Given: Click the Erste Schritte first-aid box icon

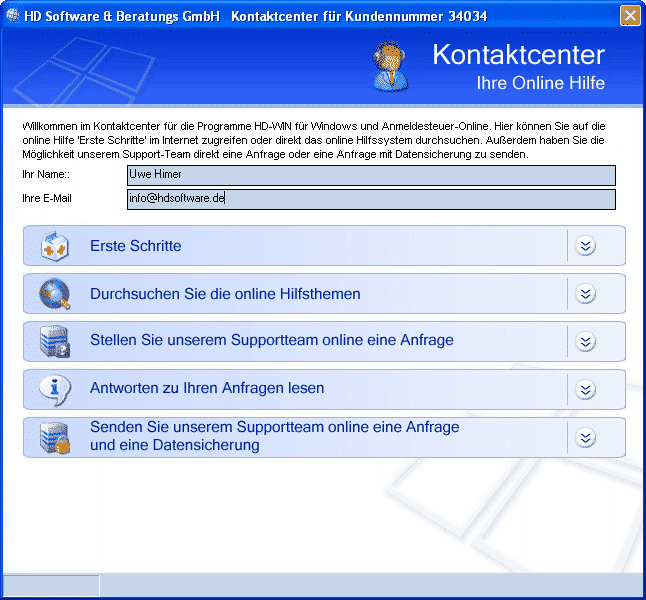Looking at the screenshot, I should pos(55,246).
